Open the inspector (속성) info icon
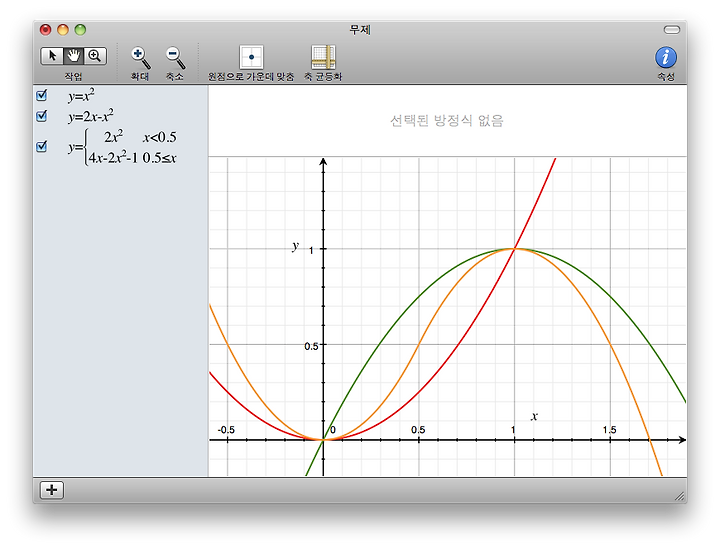720x549 pixels. click(x=665, y=57)
